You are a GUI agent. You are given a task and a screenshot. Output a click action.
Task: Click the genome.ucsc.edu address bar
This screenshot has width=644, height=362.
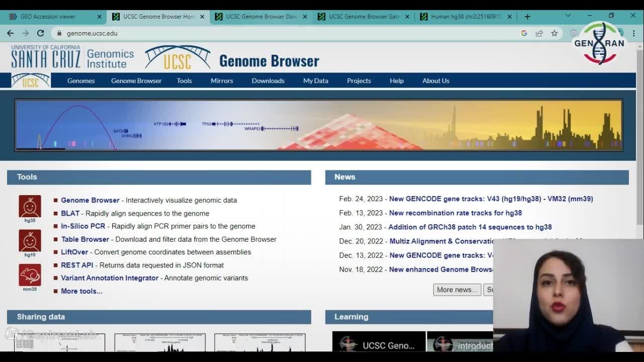pyautogui.click(x=252, y=33)
